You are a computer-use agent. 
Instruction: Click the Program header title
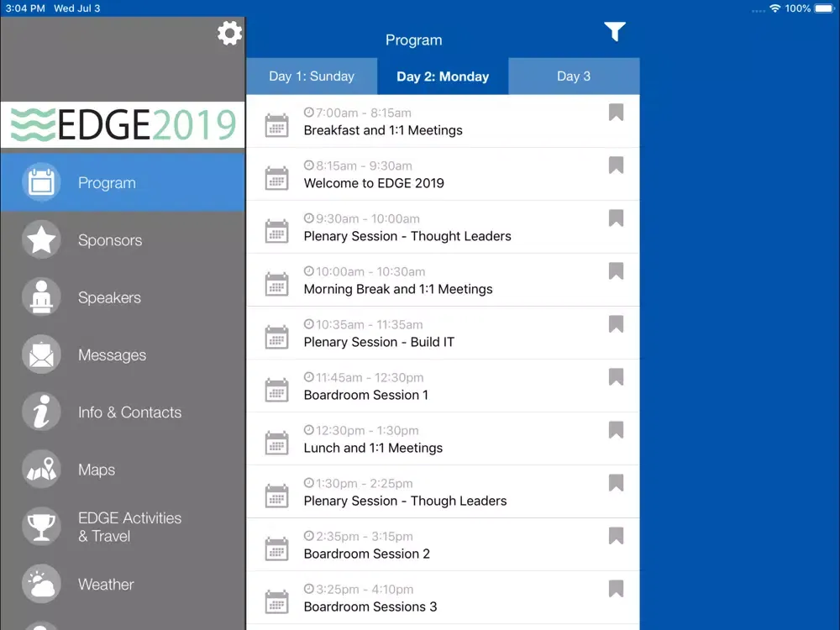coord(413,39)
